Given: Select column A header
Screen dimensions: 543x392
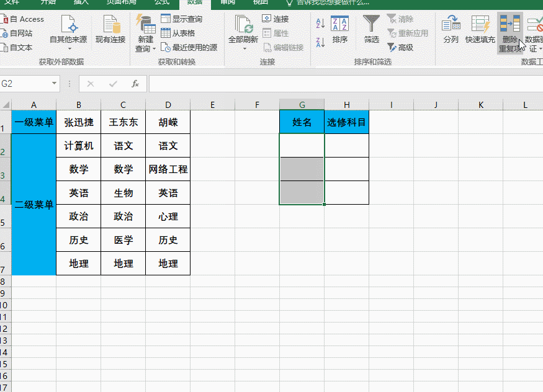Looking at the screenshot, I should (x=34, y=105).
